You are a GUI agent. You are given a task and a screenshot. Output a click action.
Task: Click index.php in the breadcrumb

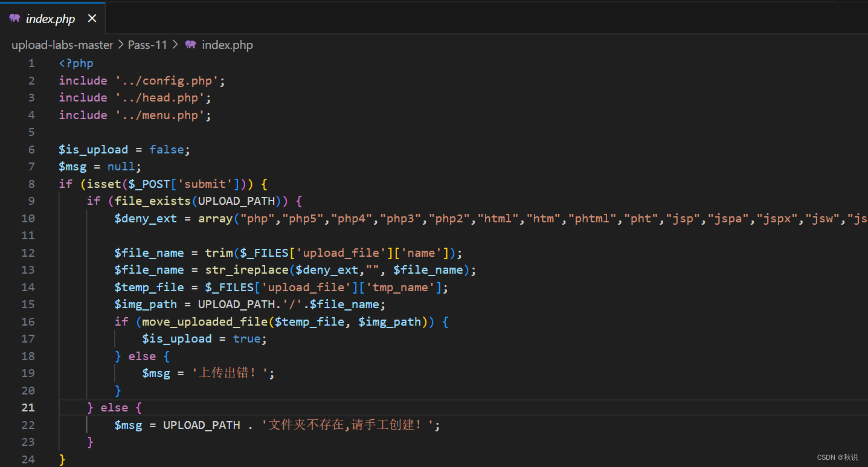coord(227,45)
